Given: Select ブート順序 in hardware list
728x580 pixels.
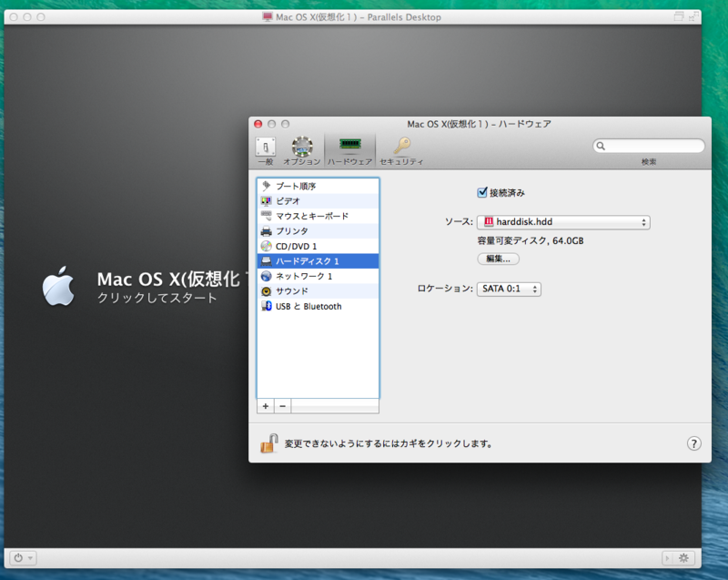Looking at the screenshot, I should (318, 187).
